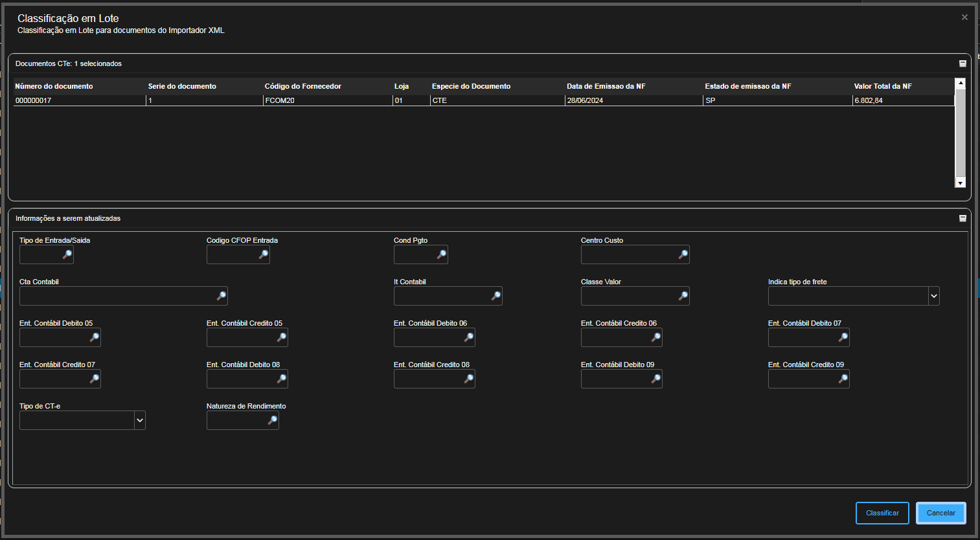Close the Classificação em Lote dialog
Image resolution: width=980 pixels, height=540 pixels.
pyautogui.click(x=964, y=17)
